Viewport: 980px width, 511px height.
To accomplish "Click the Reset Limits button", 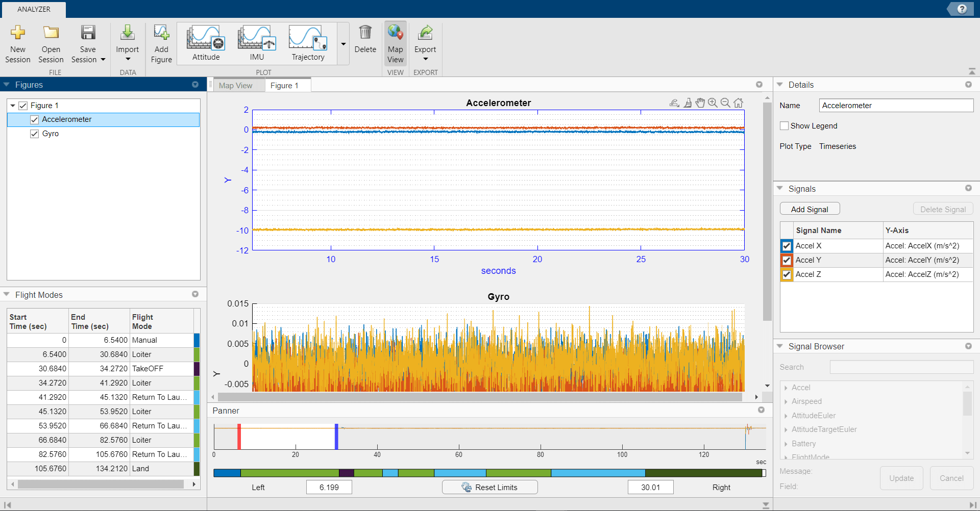I will 489,487.
